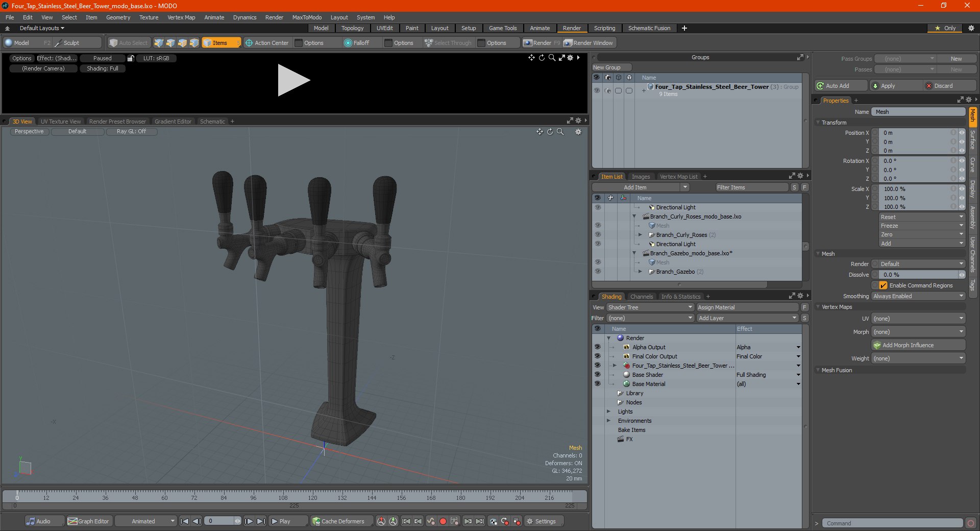Open the Images tab
Image resolution: width=980 pixels, height=531 pixels.
click(x=641, y=177)
